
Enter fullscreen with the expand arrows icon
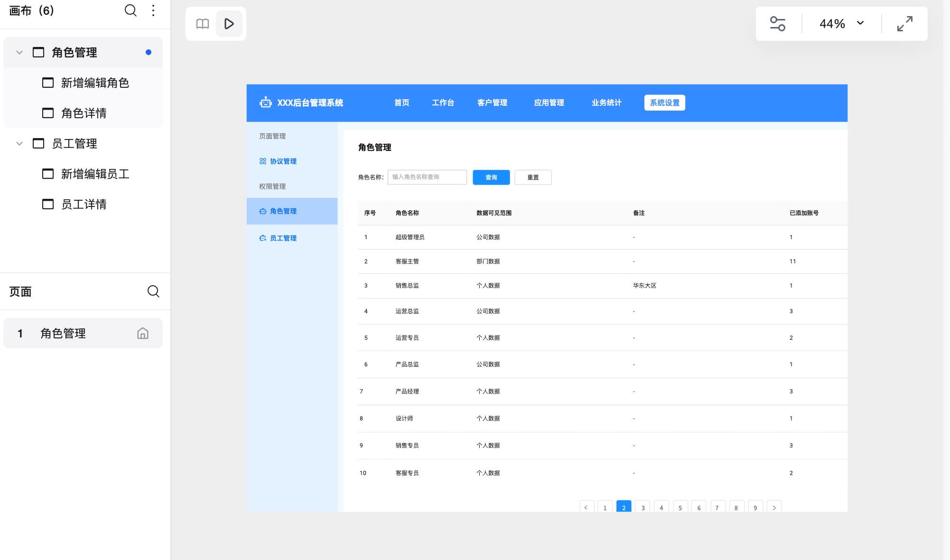coord(904,24)
